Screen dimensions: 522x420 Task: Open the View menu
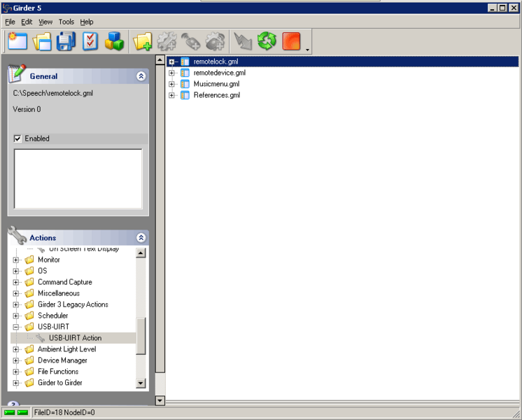(45, 22)
